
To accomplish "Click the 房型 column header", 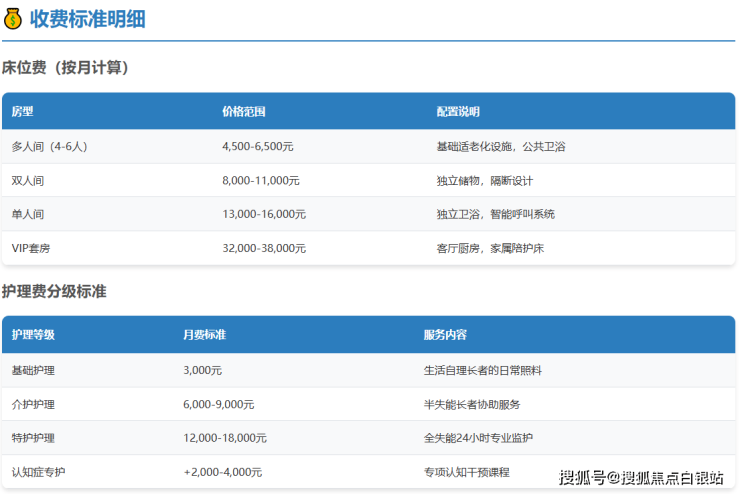I will [22, 111].
